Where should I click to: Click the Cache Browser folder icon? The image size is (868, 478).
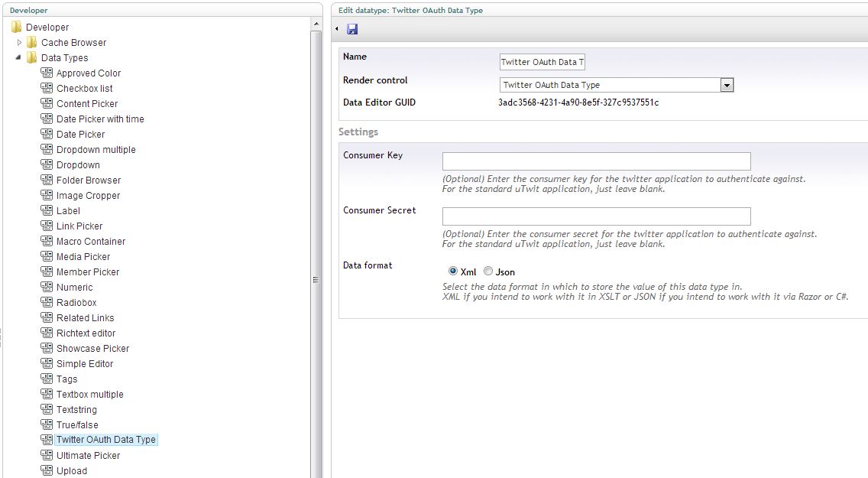click(x=32, y=43)
